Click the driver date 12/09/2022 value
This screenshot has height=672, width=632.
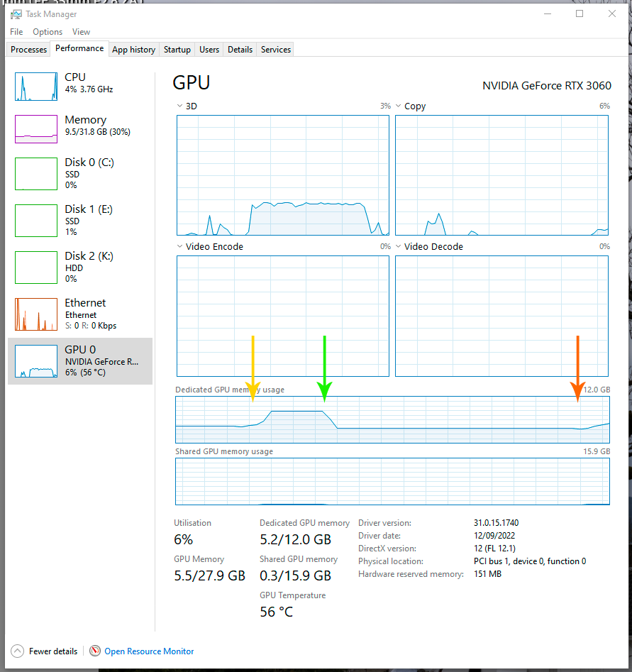[494, 536]
